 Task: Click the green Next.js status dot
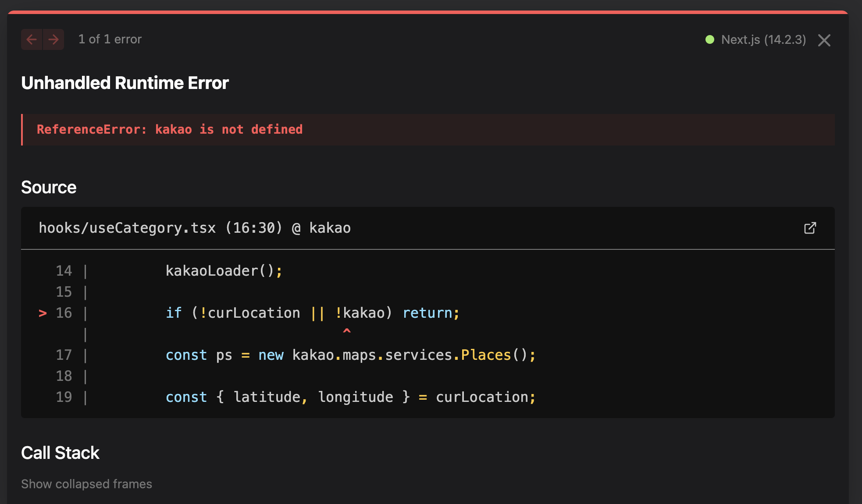pos(710,39)
